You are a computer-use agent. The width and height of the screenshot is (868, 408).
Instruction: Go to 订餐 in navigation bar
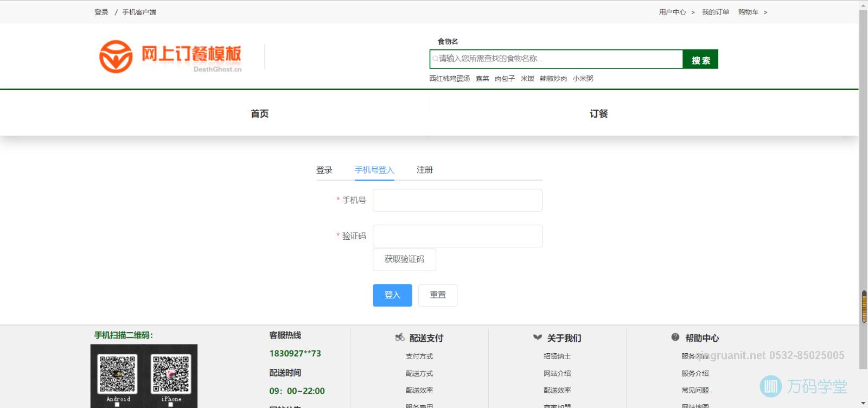(599, 113)
